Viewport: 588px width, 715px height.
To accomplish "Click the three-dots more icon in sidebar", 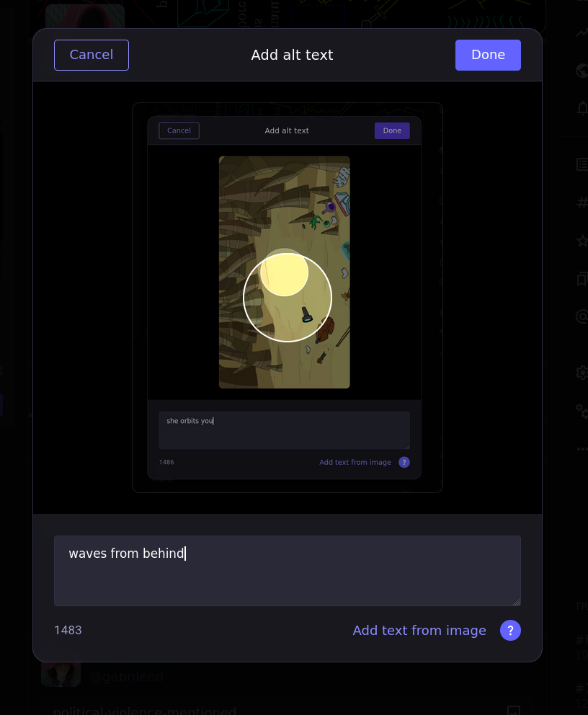I will click(582, 448).
